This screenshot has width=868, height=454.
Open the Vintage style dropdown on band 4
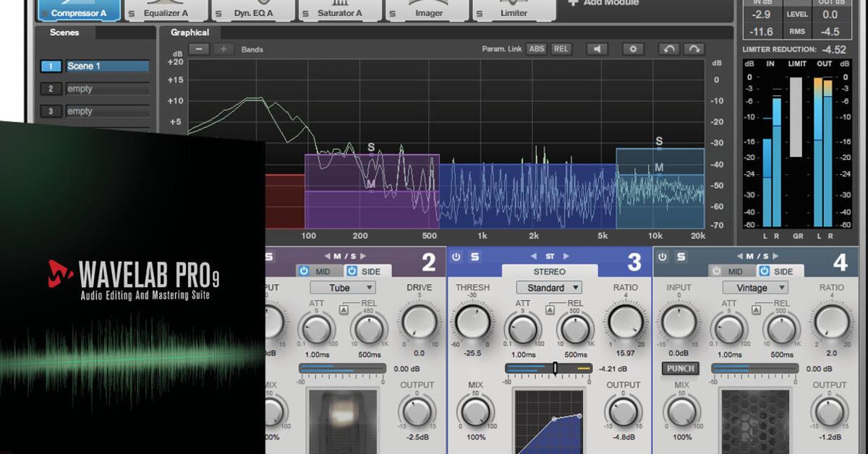[755, 287]
